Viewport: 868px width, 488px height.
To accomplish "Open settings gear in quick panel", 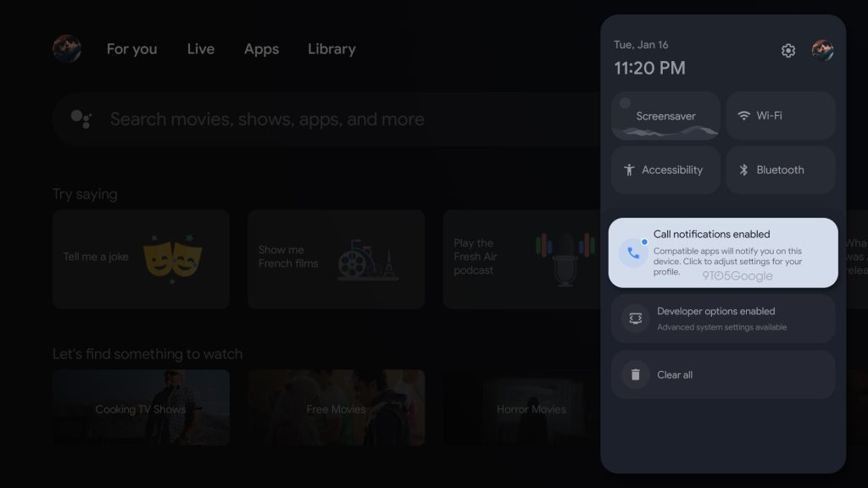I will tap(788, 51).
